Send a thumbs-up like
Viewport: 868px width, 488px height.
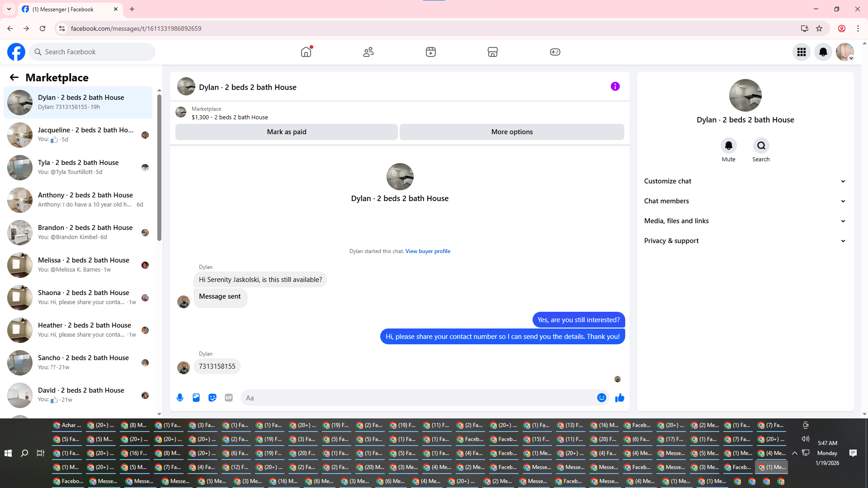pos(620,398)
